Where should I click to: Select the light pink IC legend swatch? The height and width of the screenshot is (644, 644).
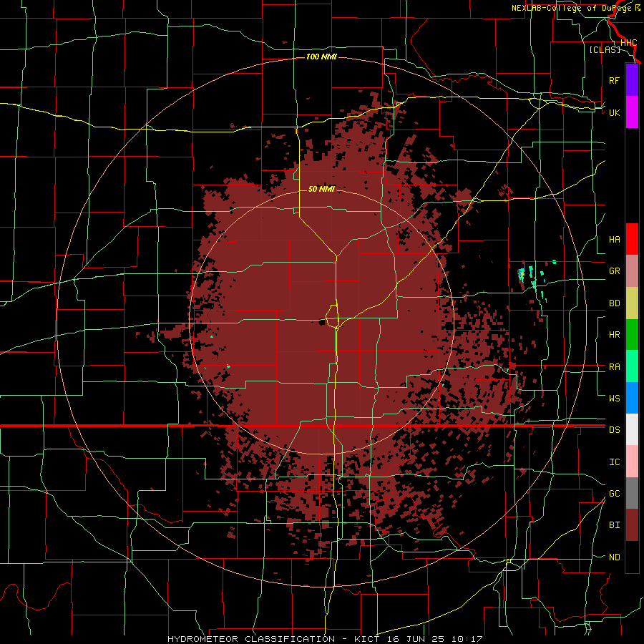pos(632,462)
